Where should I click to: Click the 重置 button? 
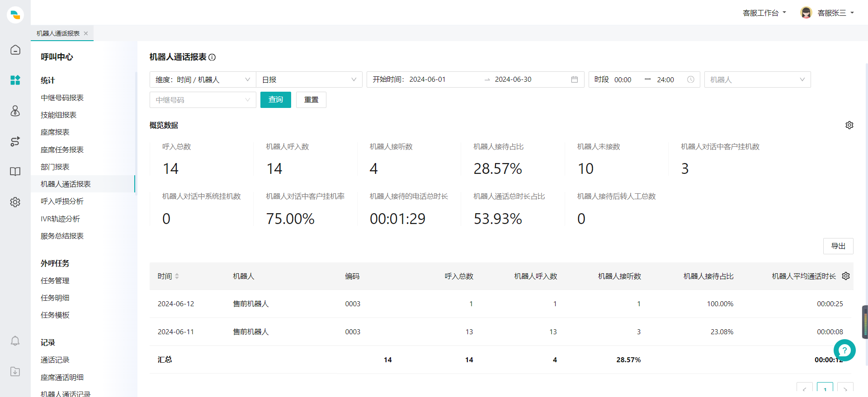[311, 100]
